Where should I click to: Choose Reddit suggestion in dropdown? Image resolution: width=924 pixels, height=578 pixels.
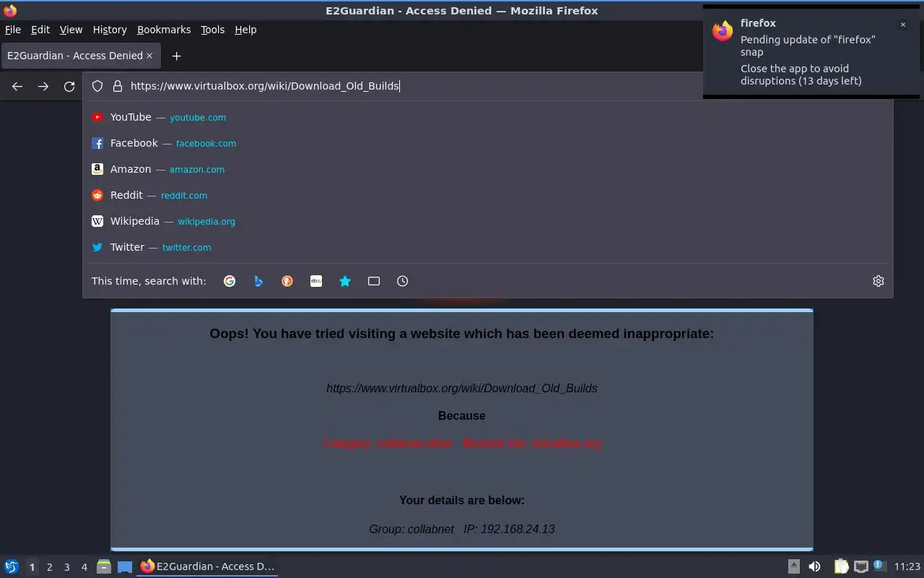488,195
